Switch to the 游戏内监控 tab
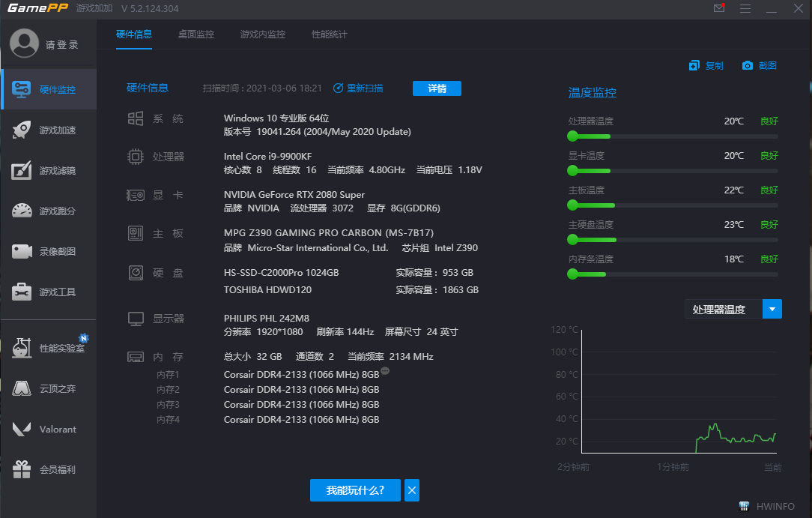Viewport: 812px width, 518px height. (263, 34)
